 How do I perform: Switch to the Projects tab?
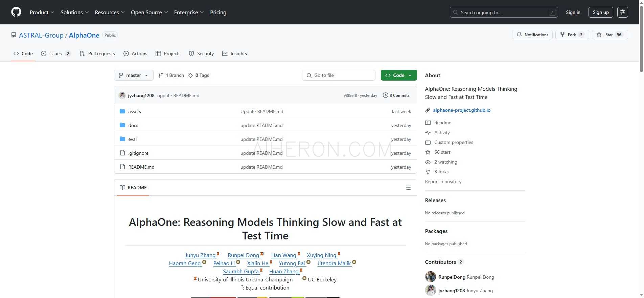coord(168,54)
